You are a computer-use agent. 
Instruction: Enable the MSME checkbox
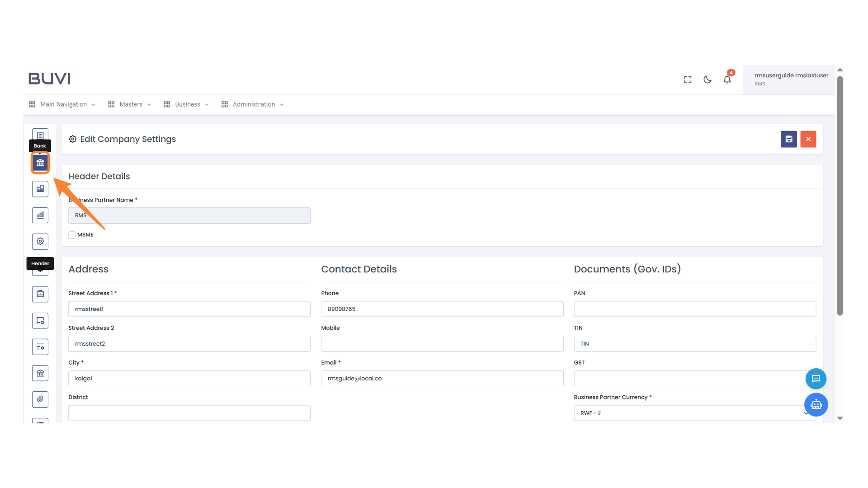coord(72,235)
